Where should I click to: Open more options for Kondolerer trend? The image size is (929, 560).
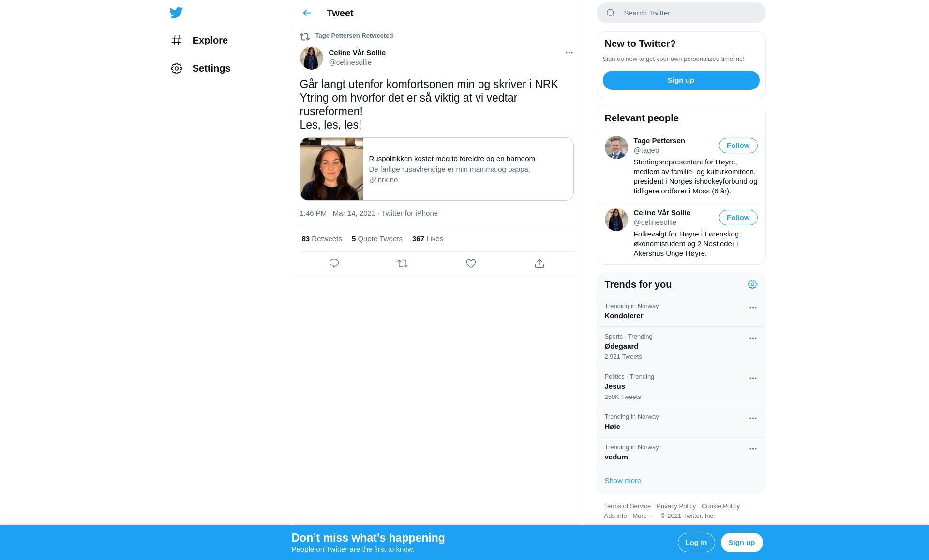(753, 308)
